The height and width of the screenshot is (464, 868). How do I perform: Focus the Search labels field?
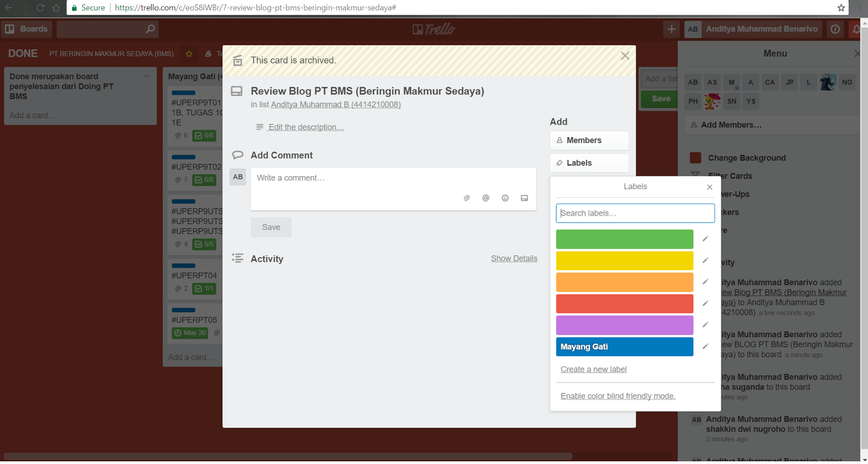tap(635, 213)
